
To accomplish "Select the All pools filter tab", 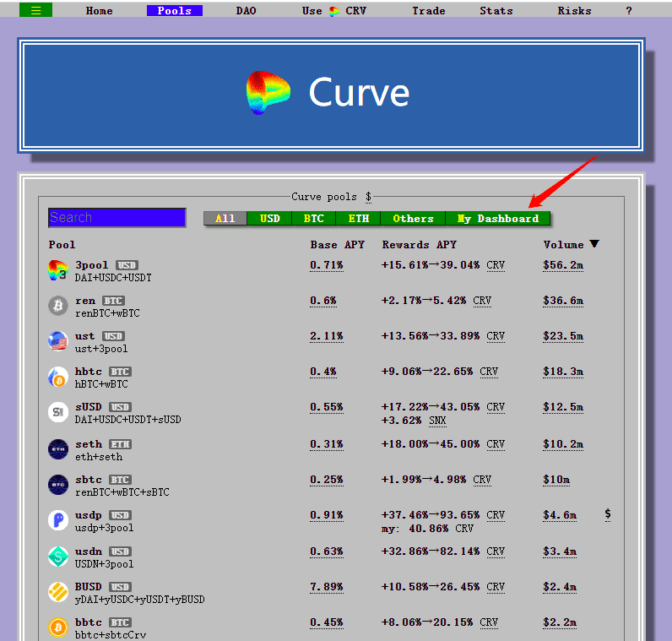I will coord(225,218).
